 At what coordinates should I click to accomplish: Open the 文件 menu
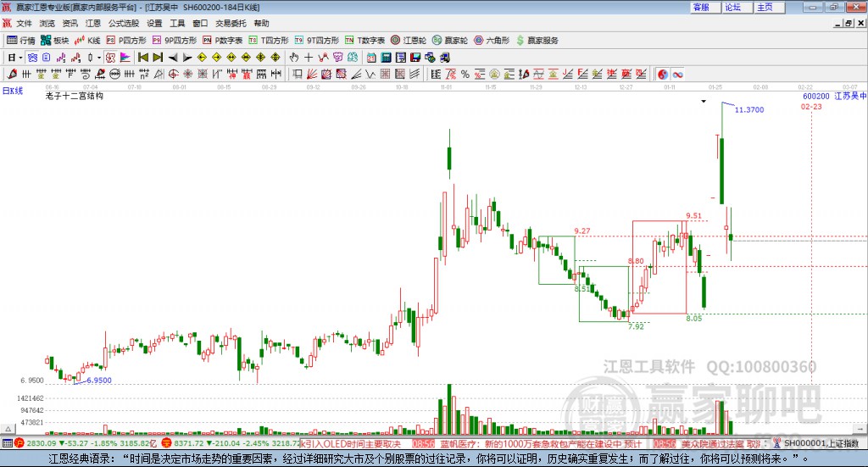(x=24, y=23)
